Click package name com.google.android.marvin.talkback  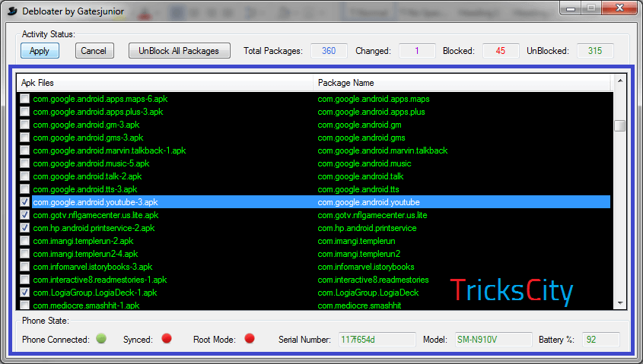pyautogui.click(x=383, y=150)
